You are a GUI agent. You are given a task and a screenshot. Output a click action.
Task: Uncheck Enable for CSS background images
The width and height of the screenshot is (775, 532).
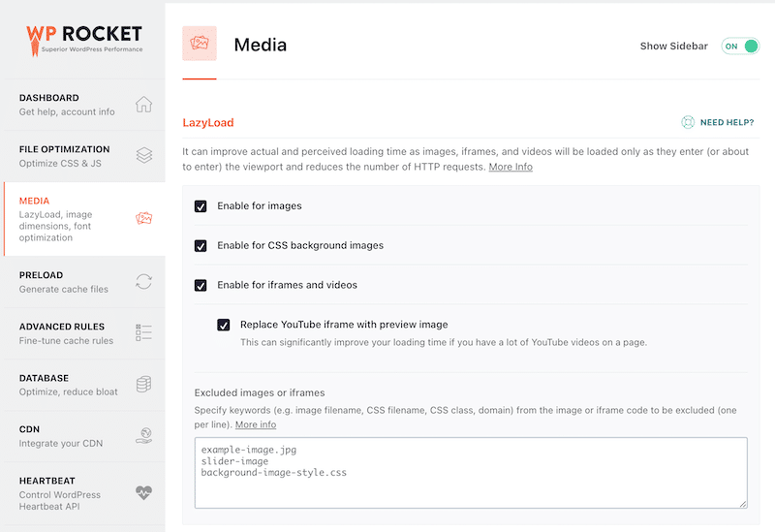point(201,246)
